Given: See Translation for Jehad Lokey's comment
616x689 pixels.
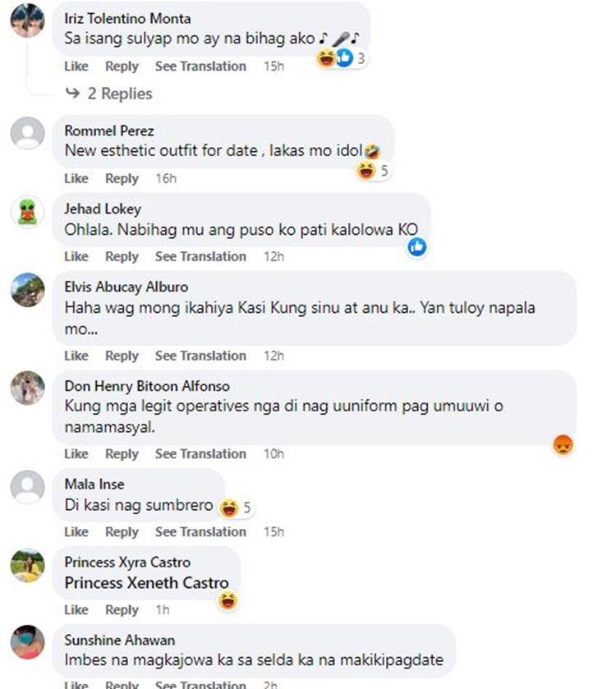Looking at the screenshot, I should pyautogui.click(x=200, y=256).
